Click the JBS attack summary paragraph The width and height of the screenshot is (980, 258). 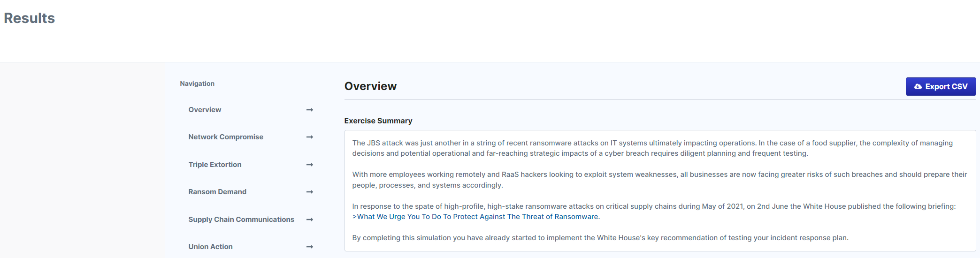click(652, 148)
